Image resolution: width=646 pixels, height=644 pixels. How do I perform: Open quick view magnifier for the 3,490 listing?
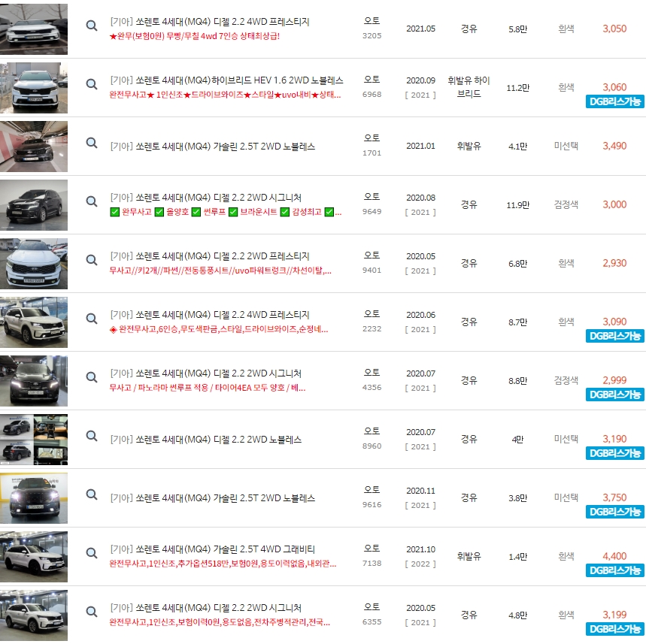point(92,143)
